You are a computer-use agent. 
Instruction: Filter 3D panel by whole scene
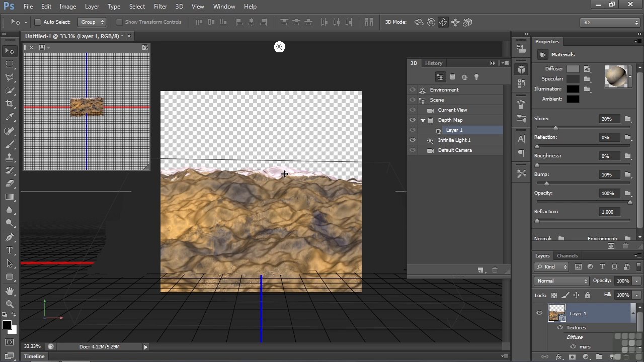pyautogui.click(x=440, y=77)
